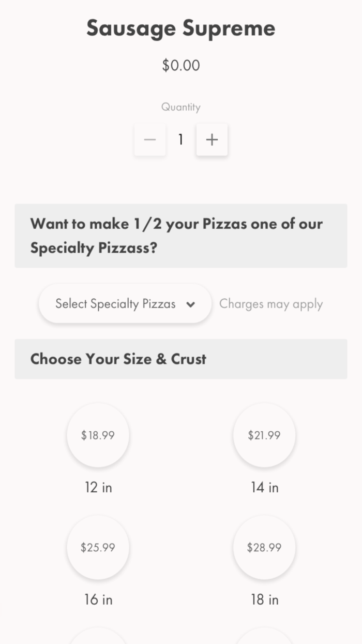Viewport: 362px width, 644px height.
Task: Click the Charges may apply notice
Action: point(271,304)
